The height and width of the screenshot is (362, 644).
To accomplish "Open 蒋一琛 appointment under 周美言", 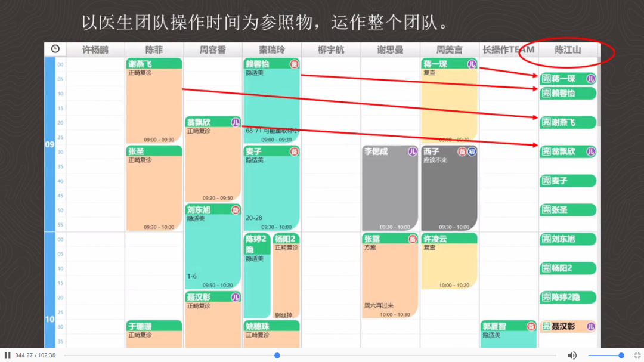I will pos(450,101).
